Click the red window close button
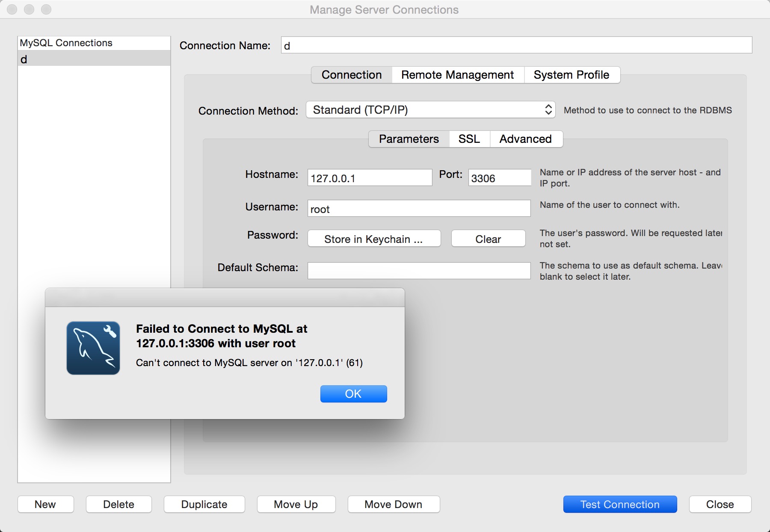The image size is (770, 532). pos(12,9)
